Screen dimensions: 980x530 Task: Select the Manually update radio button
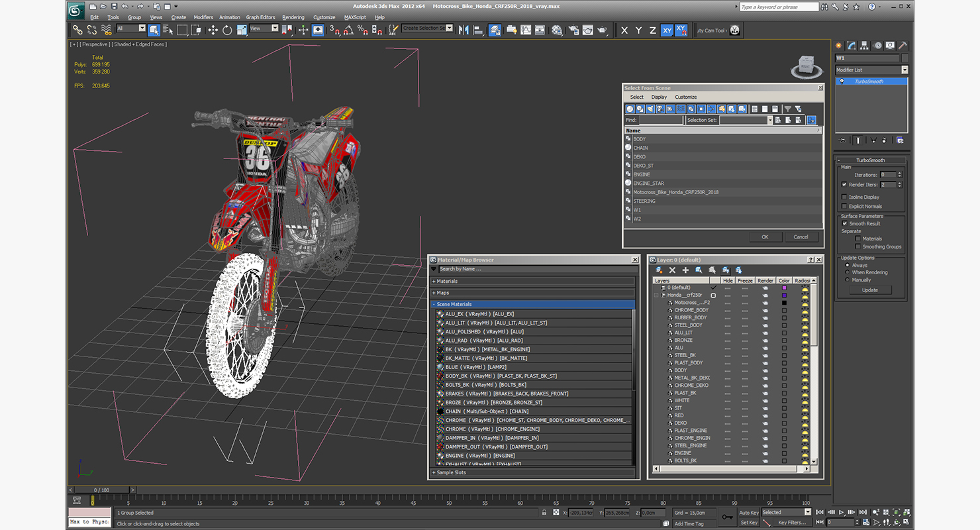tap(847, 280)
